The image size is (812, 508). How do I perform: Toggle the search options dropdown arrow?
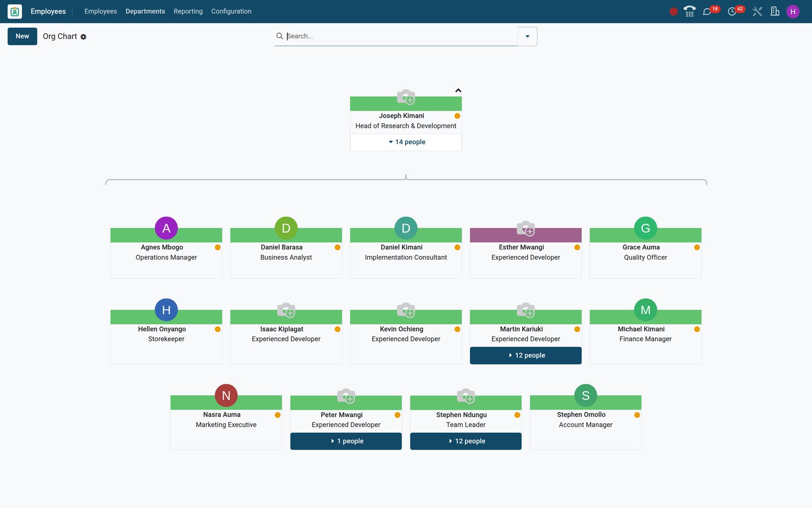click(527, 36)
